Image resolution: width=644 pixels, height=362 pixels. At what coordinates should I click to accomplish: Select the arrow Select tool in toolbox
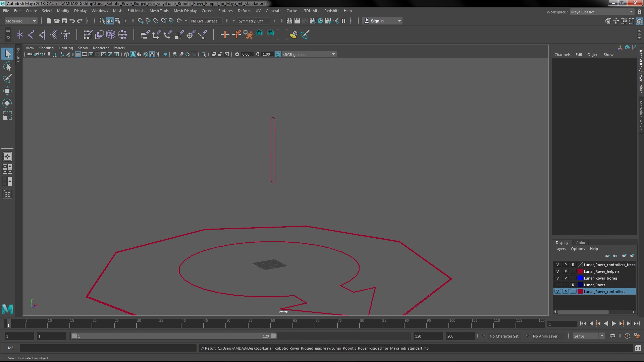(7, 54)
